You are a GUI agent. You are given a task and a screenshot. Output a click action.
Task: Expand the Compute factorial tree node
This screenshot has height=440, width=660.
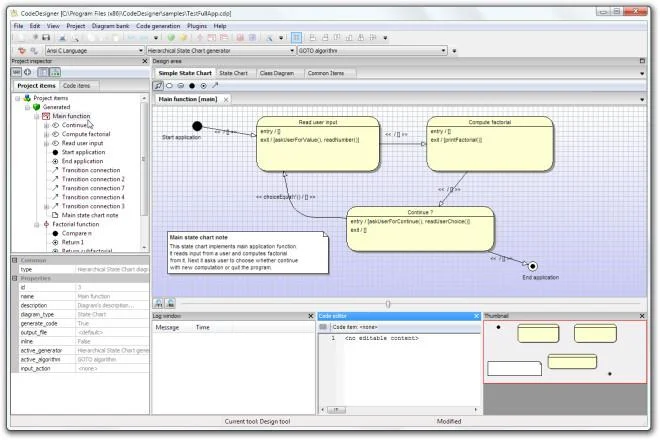46,134
